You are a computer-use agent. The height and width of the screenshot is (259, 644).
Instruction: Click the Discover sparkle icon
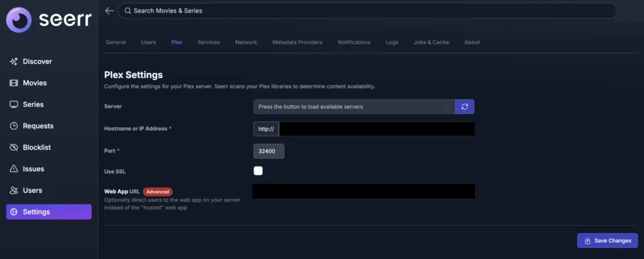tap(14, 62)
